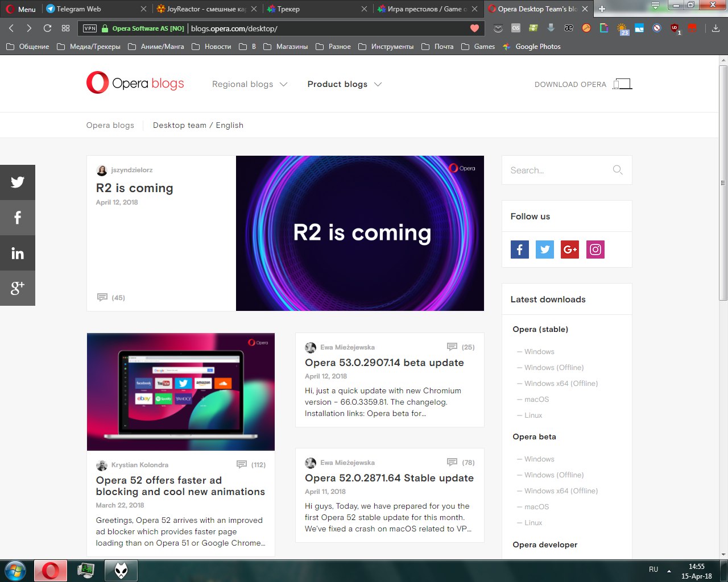This screenshot has width=728, height=582.
Task: Open the weather extension showing 23
Action: click(622, 28)
